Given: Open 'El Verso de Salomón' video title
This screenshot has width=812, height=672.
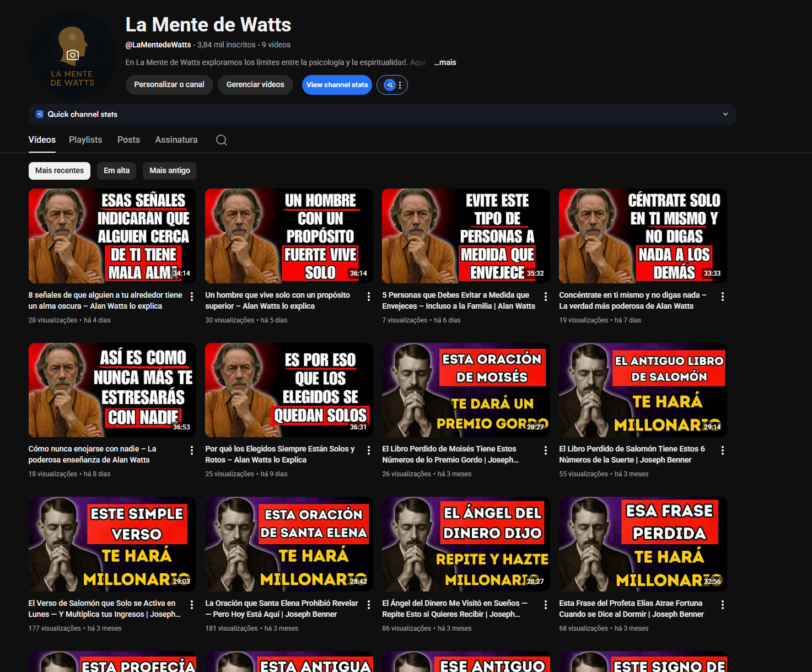Looking at the screenshot, I should (105, 609).
